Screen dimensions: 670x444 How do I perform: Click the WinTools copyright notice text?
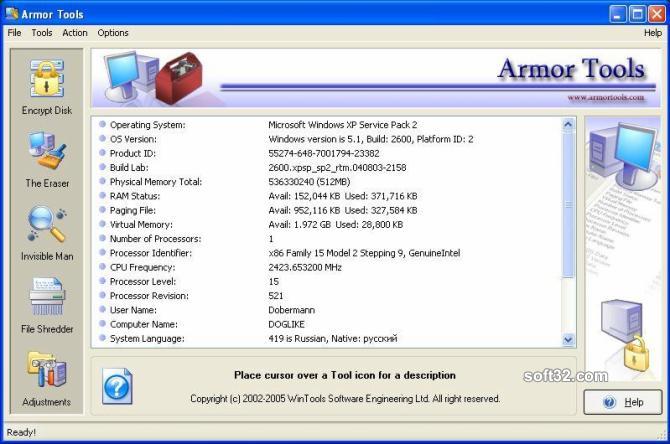(x=345, y=399)
